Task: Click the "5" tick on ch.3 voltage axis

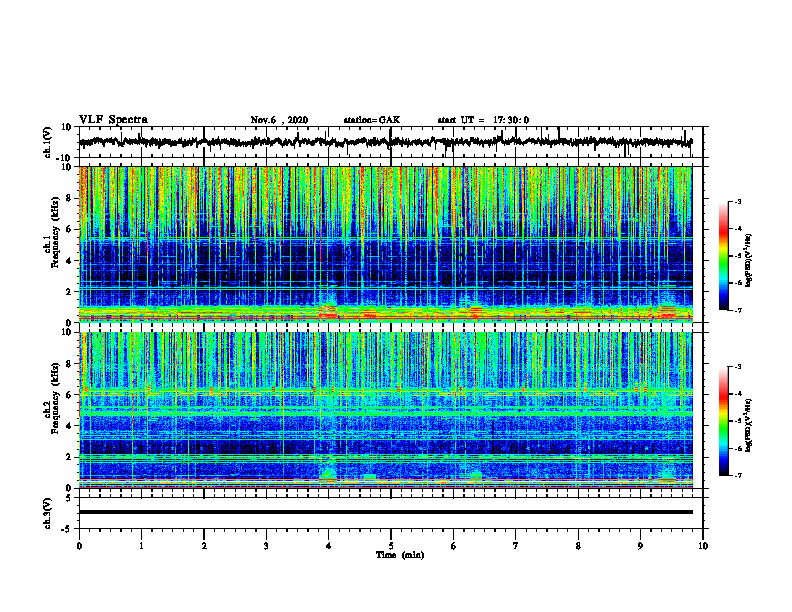Action: (69, 498)
